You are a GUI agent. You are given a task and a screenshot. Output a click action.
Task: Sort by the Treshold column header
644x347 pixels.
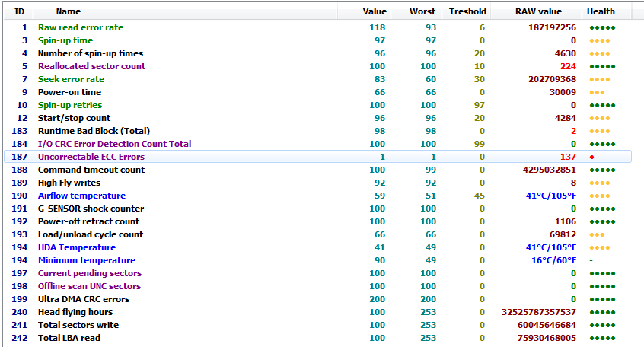pyautogui.click(x=467, y=11)
